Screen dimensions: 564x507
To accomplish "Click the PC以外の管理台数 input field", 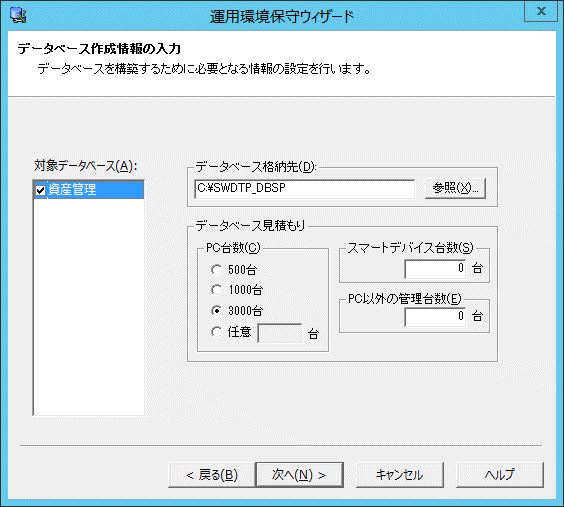I will coord(435,317).
